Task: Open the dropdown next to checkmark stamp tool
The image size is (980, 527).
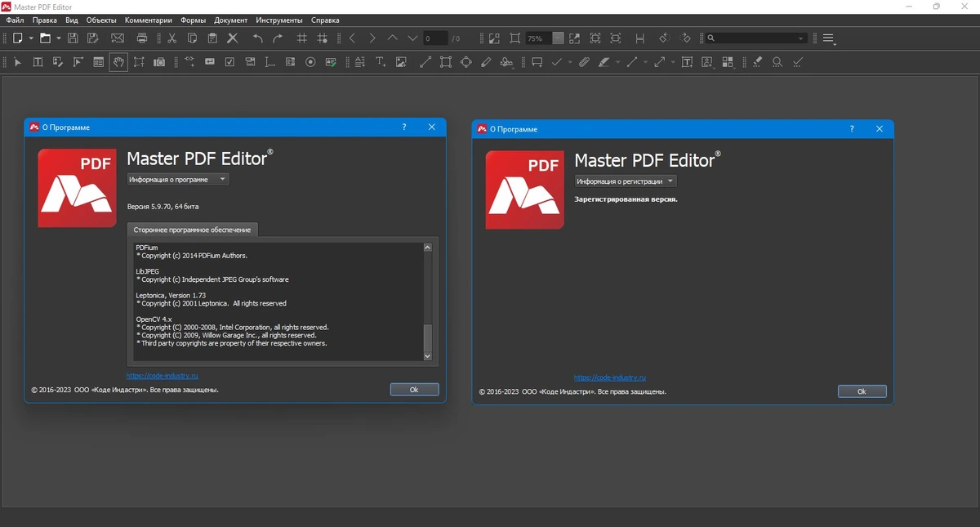Action: [x=569, y=62]
